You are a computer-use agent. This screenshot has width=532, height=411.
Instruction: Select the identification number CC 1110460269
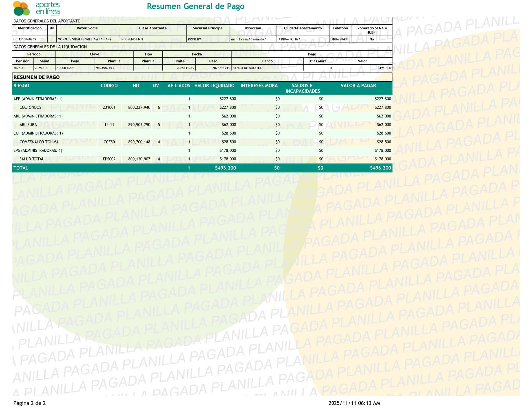click(25, 39)
